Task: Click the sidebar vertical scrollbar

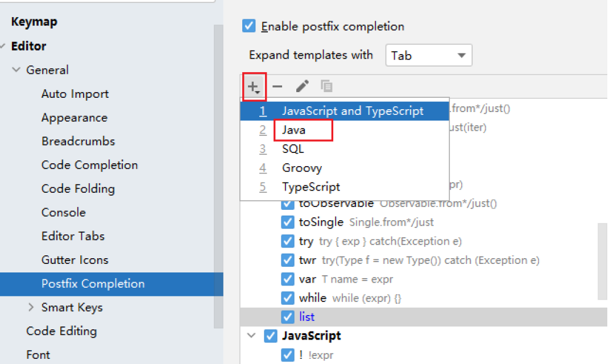Action: coord(218,176)
